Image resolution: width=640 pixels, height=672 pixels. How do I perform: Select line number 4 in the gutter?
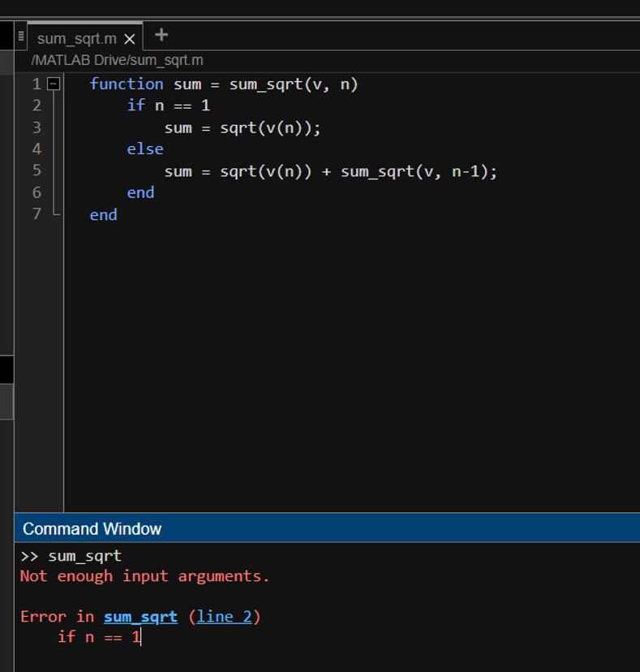point(37,149)
